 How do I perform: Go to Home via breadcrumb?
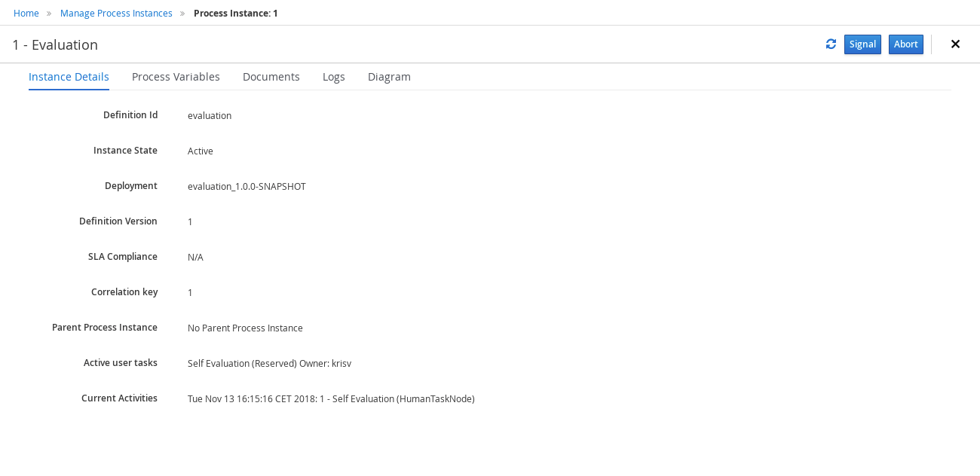click(x=26, y=14)
